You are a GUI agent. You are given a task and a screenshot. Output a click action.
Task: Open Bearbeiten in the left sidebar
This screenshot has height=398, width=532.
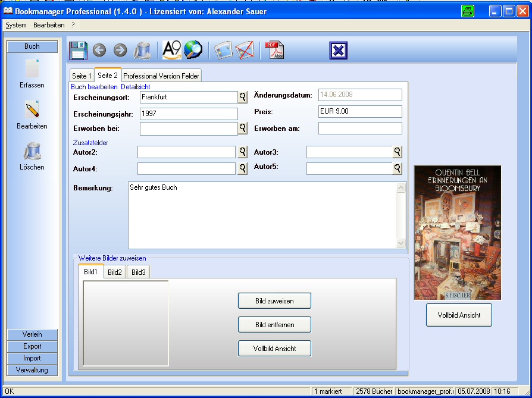click(x=32, y=115)
